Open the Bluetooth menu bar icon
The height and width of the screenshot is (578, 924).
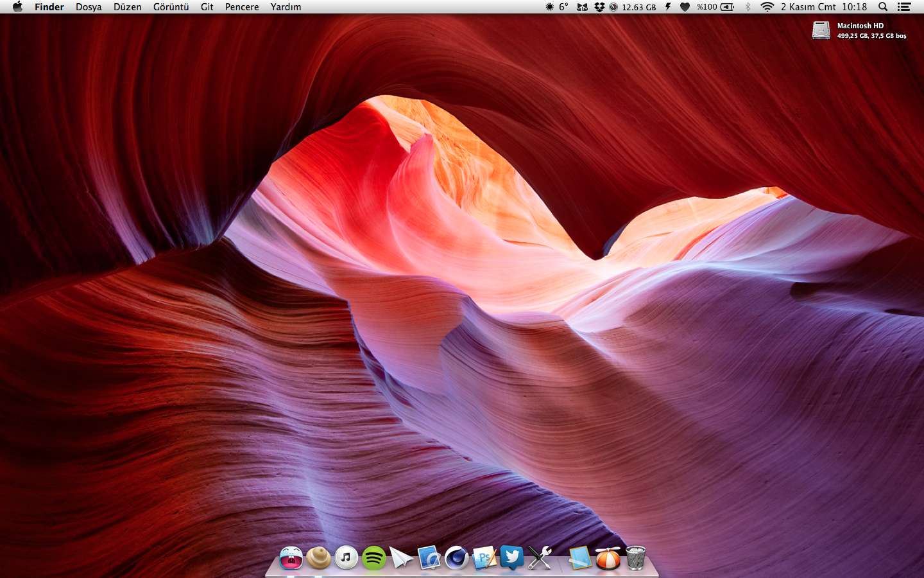pyautogui.click(x=748, y=7)
